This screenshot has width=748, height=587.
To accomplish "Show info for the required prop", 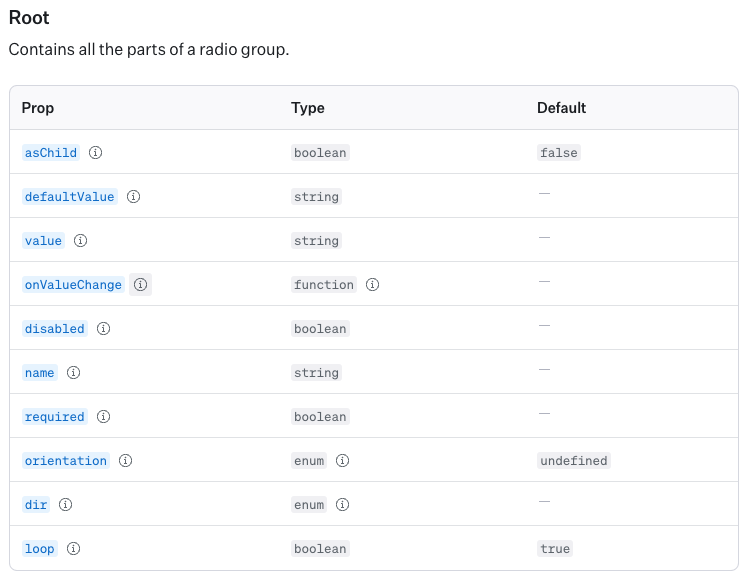I will coord(103,417).
